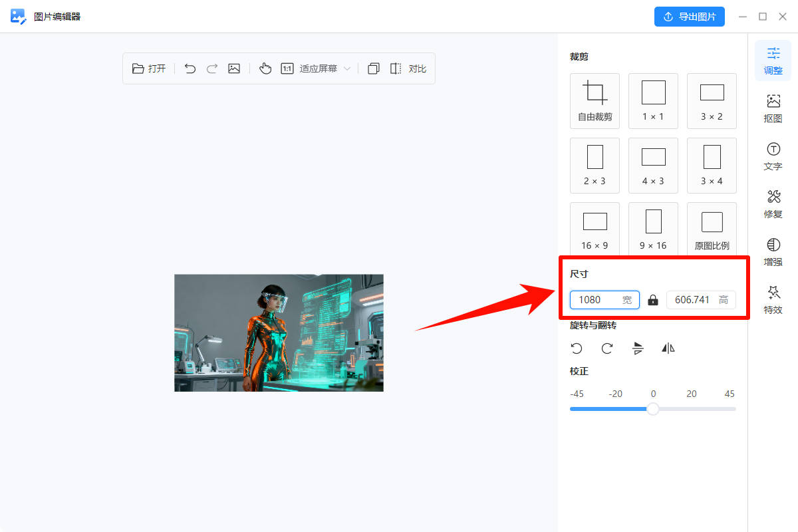Click the 导出图片 export button
The height and width of the screenshot is (532, 798).
pos(689,17)
